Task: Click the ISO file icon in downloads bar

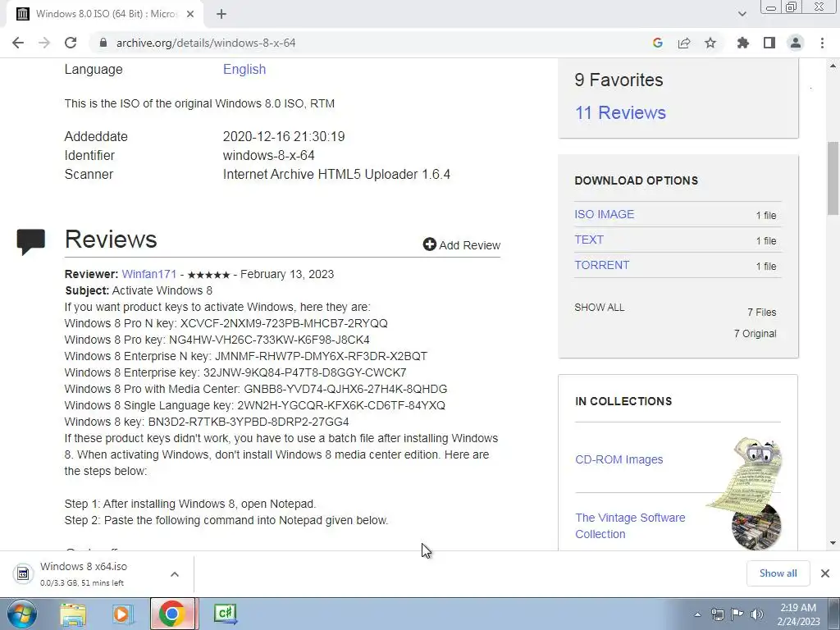Action: pyautogui.click(x=23, y=573)
